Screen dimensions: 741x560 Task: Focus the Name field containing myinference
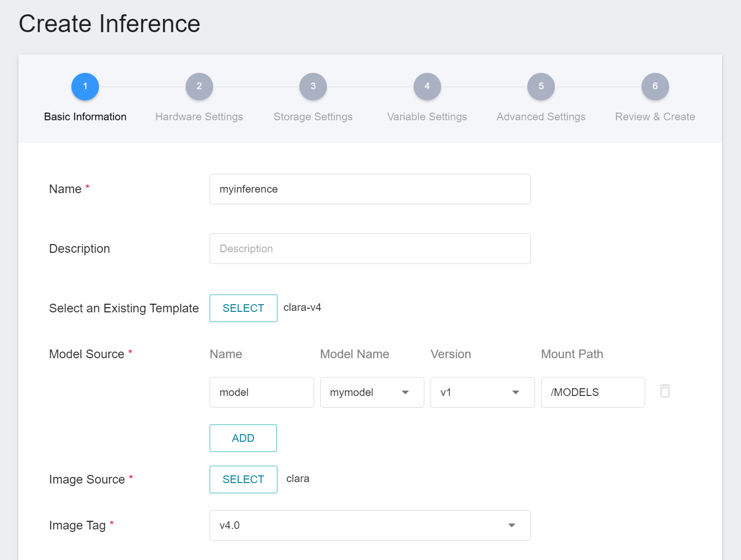(x=370, y=189)
